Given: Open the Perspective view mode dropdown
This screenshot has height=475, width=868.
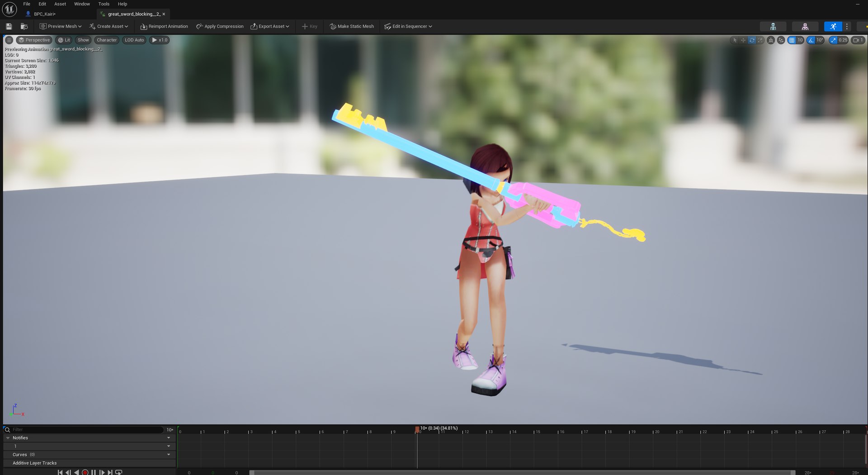Looking at the screenshot, I should point(34,40).
